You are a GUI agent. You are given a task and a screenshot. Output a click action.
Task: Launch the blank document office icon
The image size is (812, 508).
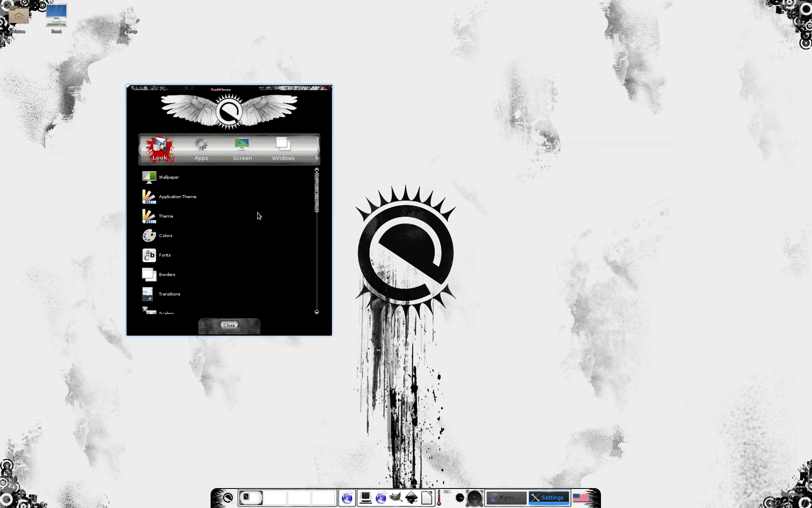[x=427, y=497]
